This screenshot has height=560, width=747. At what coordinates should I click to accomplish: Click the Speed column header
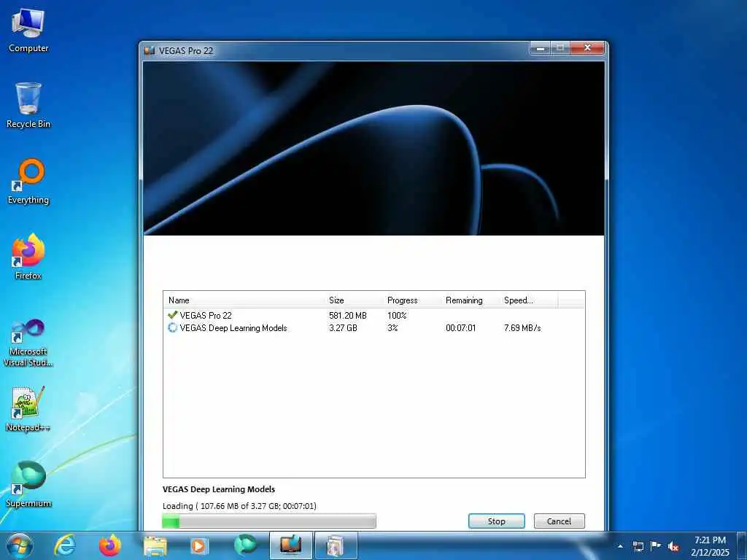528,300
